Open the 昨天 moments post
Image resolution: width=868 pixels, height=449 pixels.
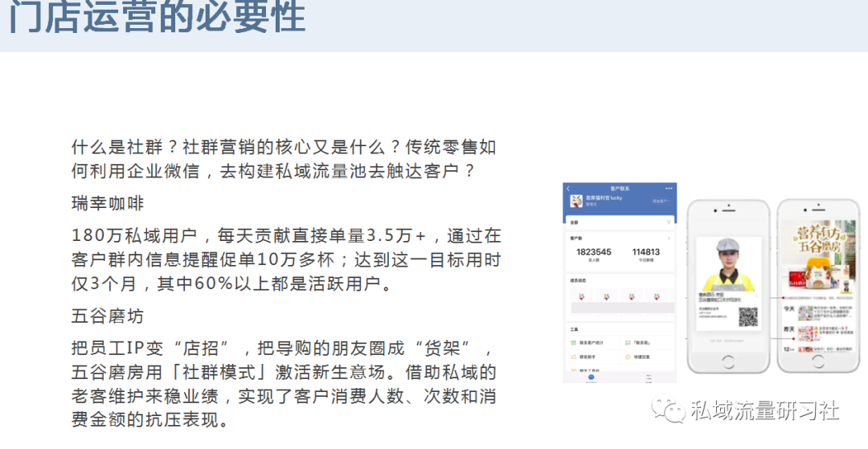click(818, 333)
